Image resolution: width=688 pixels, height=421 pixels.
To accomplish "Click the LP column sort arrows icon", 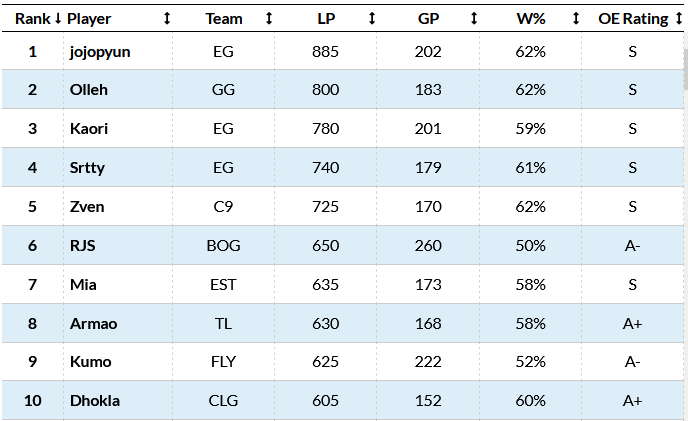I will (372, 19).
